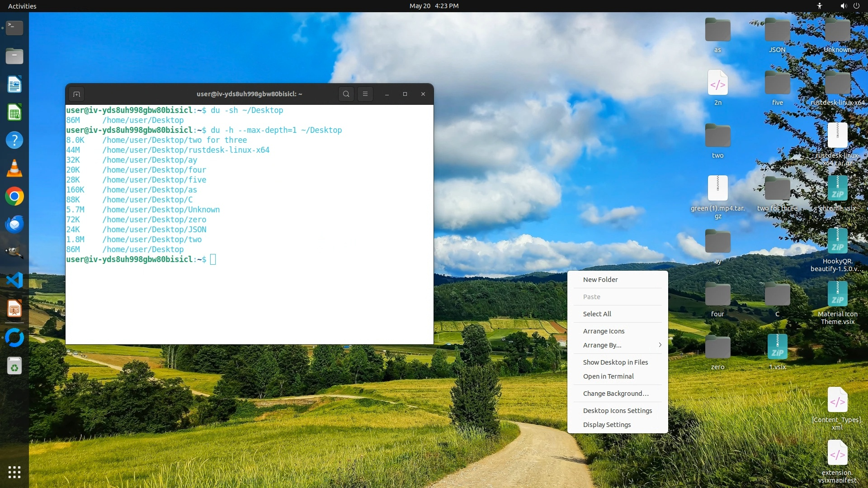
Task: Choose New Folder in the context menu
Action: pyautogui.click(x=600, y=280)
